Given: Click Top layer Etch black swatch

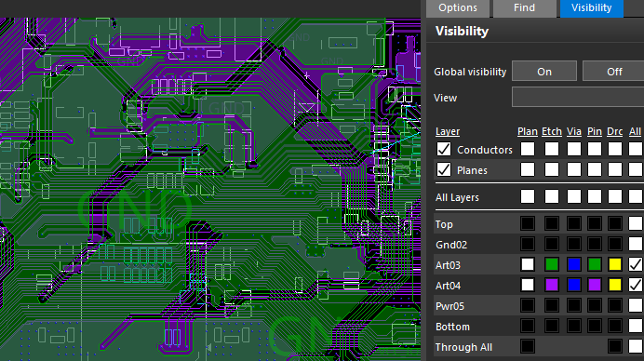Looking at the screenshot, I should [x=552, y=223].
